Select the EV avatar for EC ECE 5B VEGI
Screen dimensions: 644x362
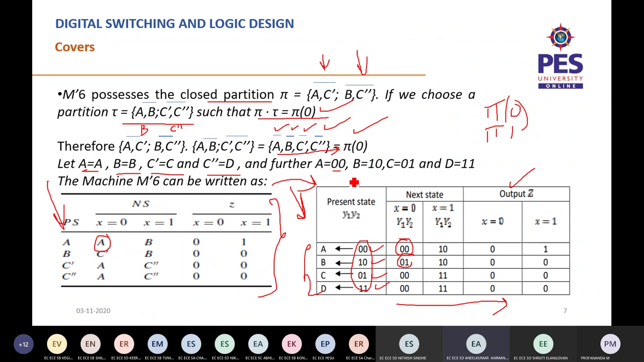tap(57, 344)
